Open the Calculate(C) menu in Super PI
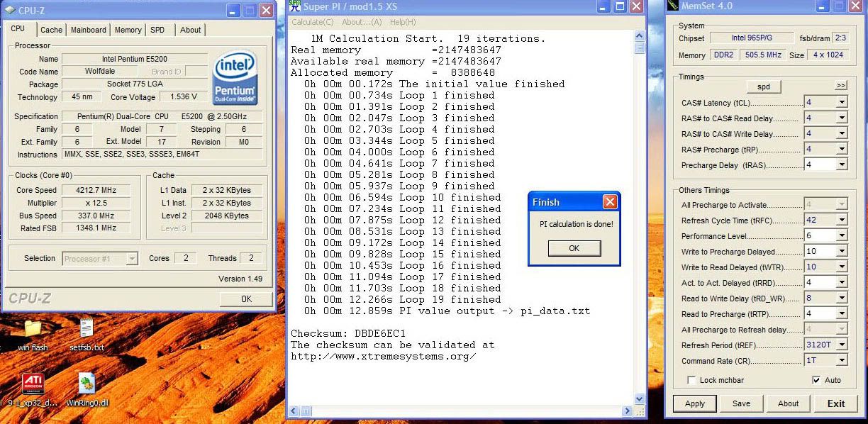This screenshot has height=424, width=868. 312,22
